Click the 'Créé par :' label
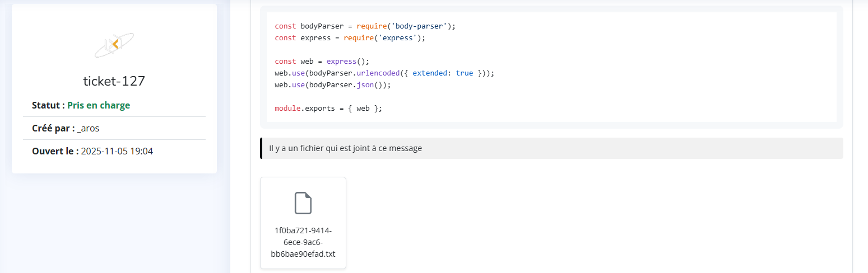868x273 pixels. (x=53, y=128)
